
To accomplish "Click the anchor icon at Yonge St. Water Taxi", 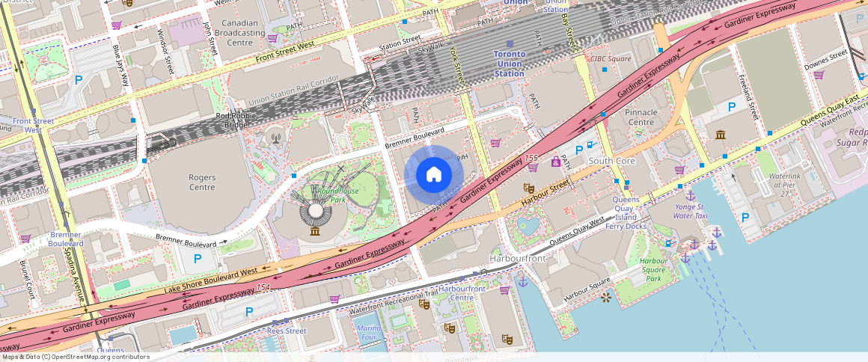I will point(691,195).
